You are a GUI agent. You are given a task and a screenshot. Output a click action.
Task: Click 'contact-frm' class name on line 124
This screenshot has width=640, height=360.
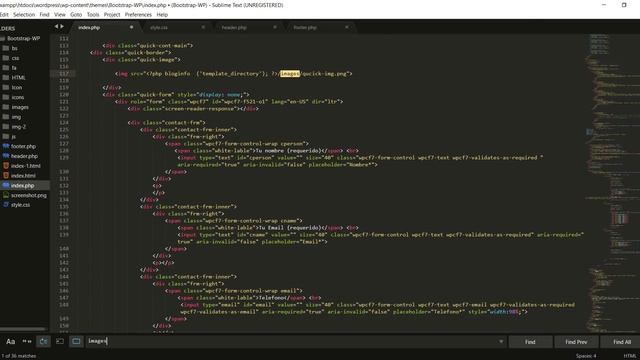pyautogui.click(x=183, y=122)
